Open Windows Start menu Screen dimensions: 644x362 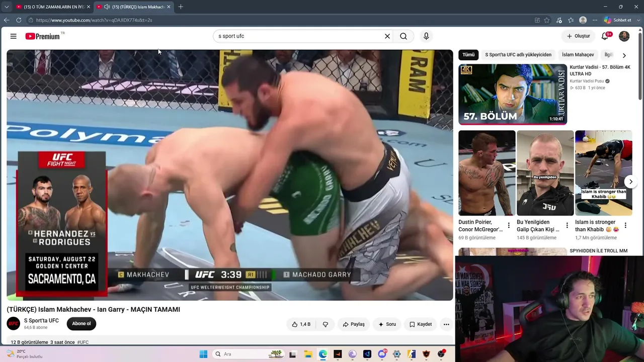(203, 354)
